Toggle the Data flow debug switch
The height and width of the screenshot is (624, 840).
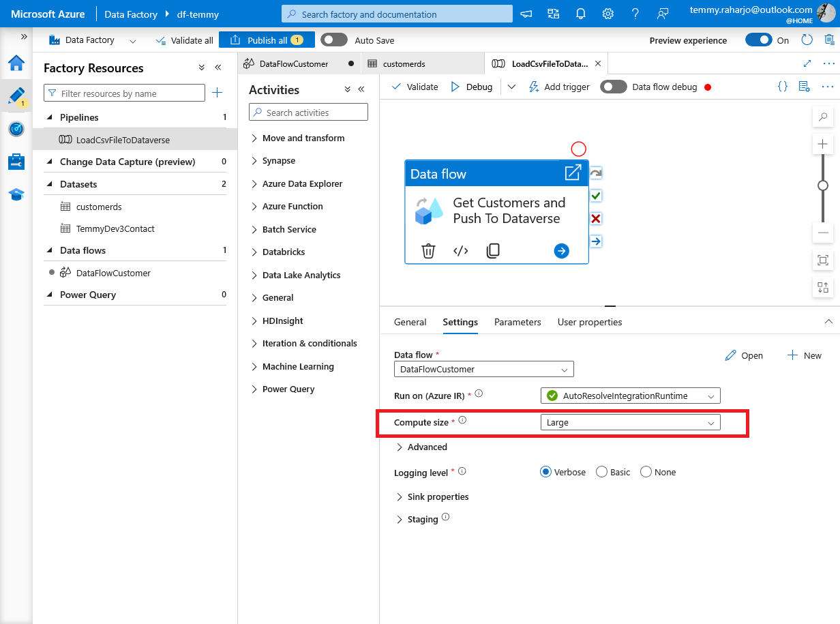614,87
